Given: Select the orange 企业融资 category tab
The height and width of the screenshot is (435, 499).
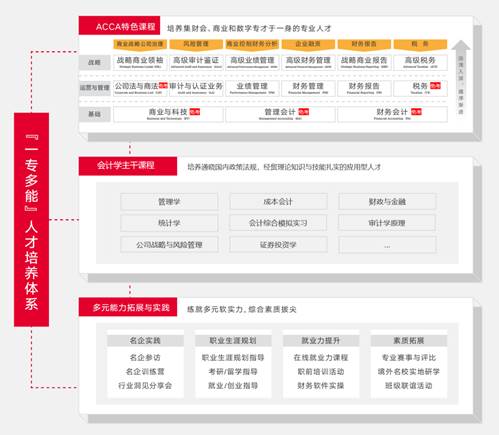Looking at the screenshot, I should [x=308, y=44].
